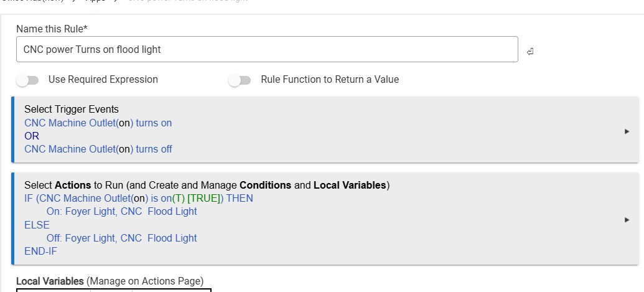This screenshot has height=292, width=644.
Task: Expand the Select Actions to Run arrow
Action: coord(627,219)
